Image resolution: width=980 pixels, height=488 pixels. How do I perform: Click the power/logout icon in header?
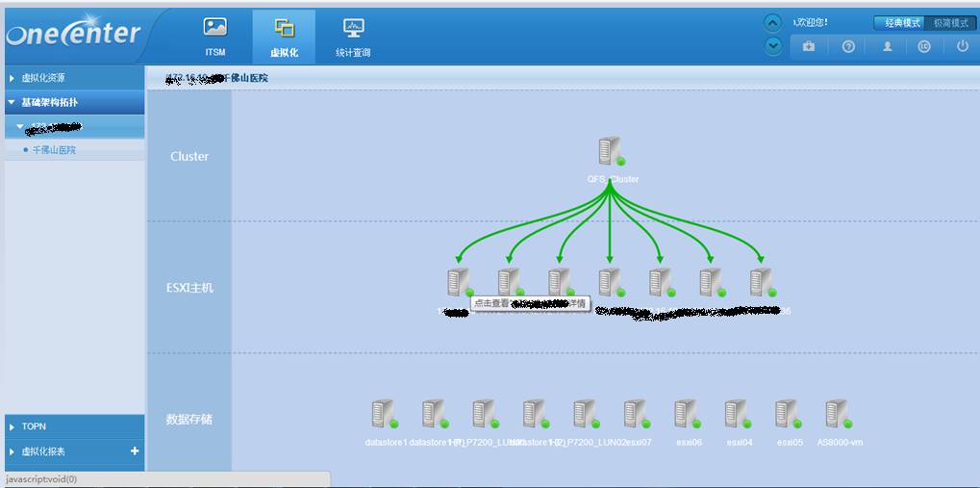962,46
